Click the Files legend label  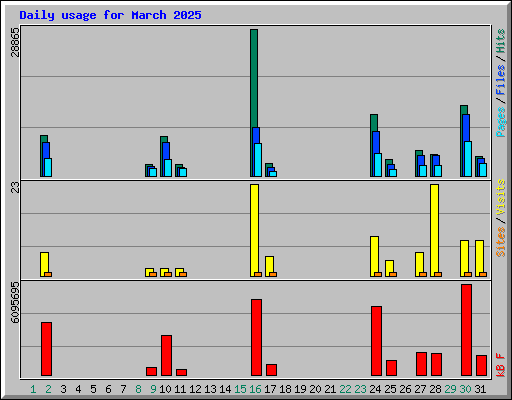tap(501, 80)
